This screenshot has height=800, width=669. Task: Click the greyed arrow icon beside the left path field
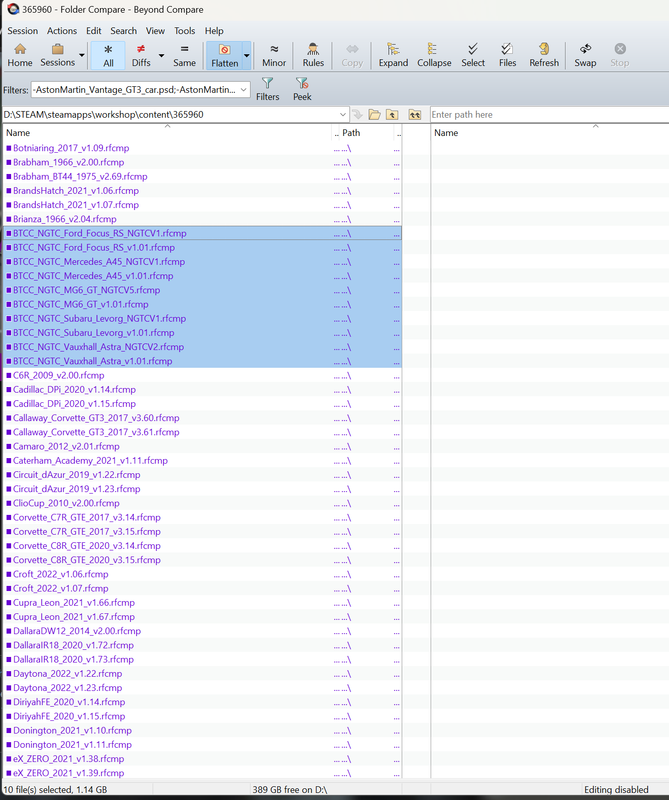tap(357, 115)
